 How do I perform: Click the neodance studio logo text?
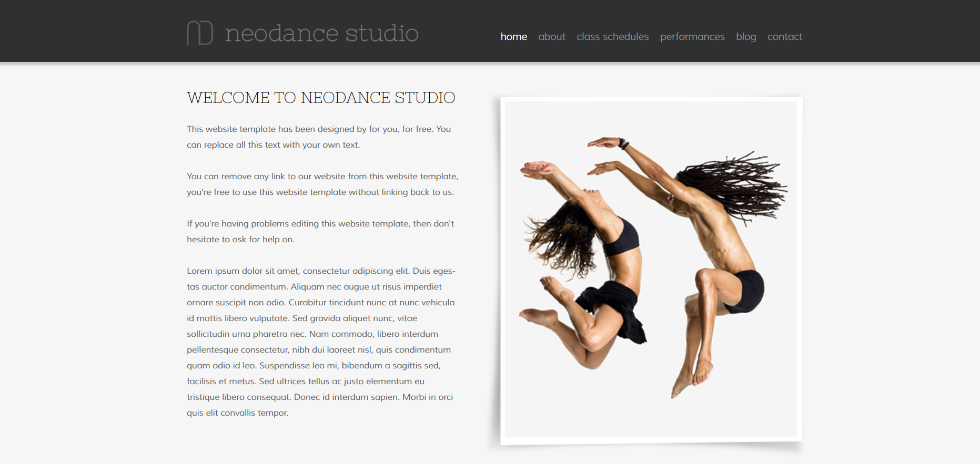click(321, 33)
